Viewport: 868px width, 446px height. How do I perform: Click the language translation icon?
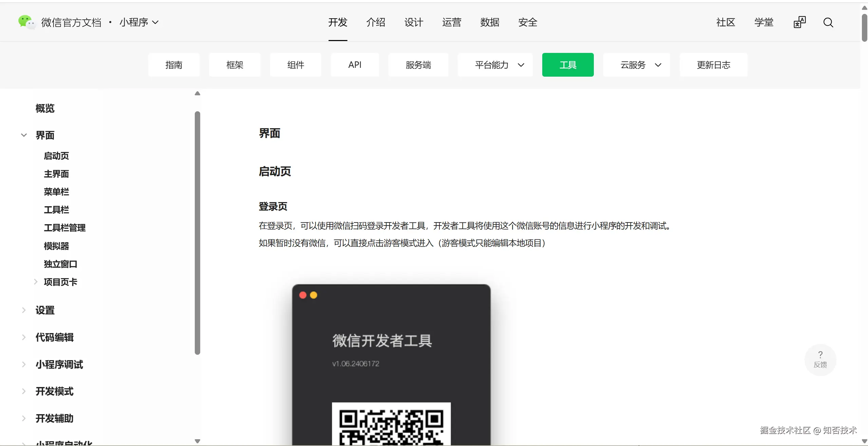tap(799, 22)
